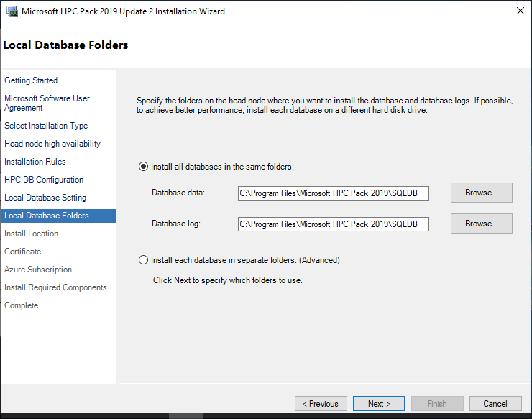The image size is (532, 419).
Task: Click the HPC Pack wizard title icon
Action: point(12,11)
